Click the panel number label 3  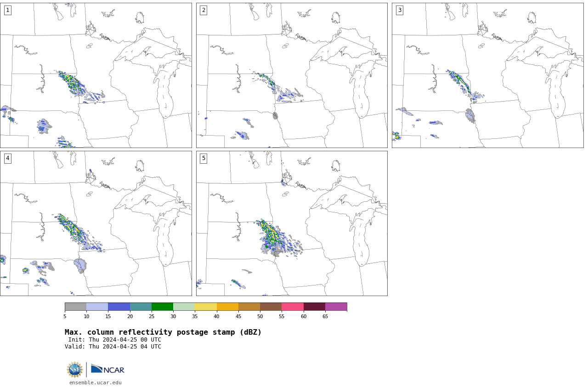pos(399,10)
